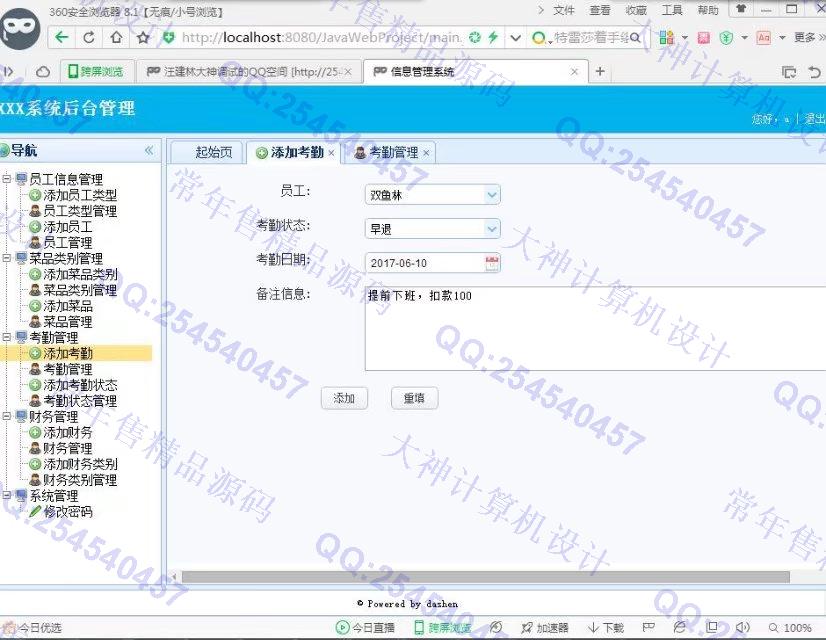Click the search magnifier icon

point(635,37)
